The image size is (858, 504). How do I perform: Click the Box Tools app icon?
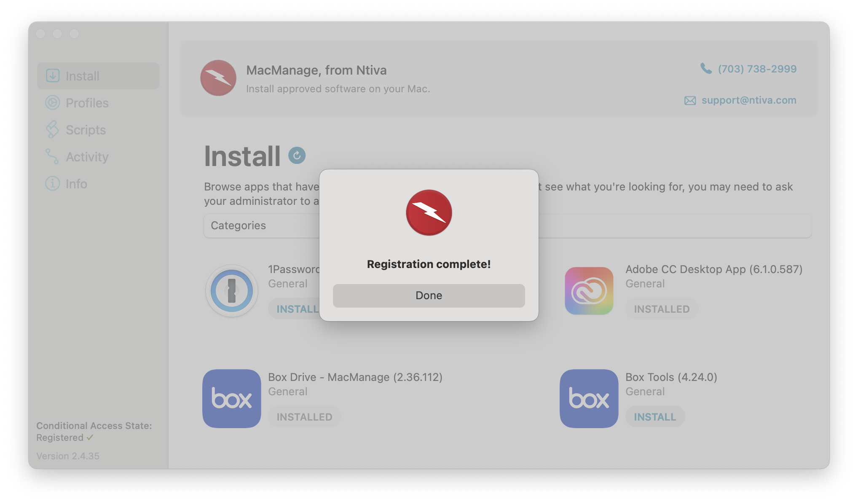coord(589,399)
